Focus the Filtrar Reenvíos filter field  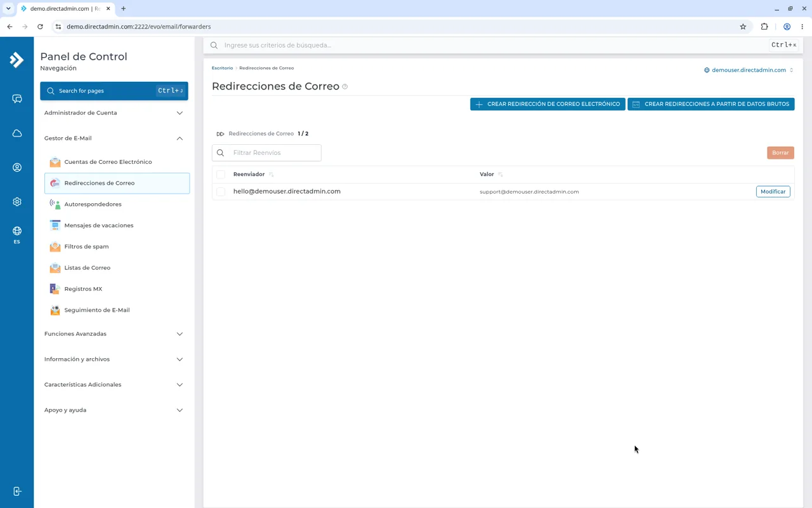pos(266,153)
